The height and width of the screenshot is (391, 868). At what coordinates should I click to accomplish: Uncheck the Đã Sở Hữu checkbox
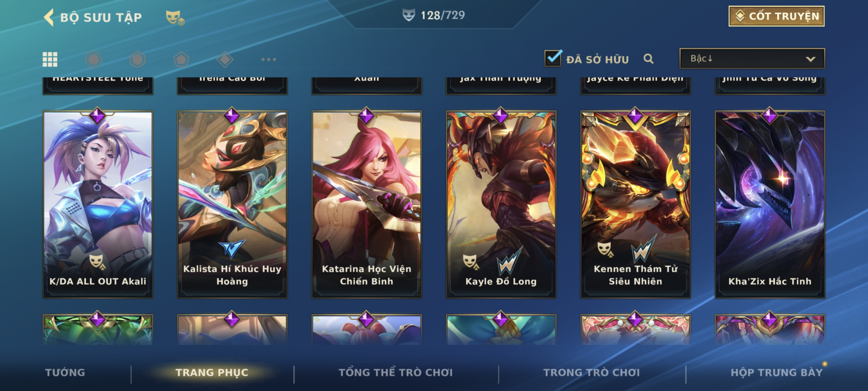click(553, 58)
